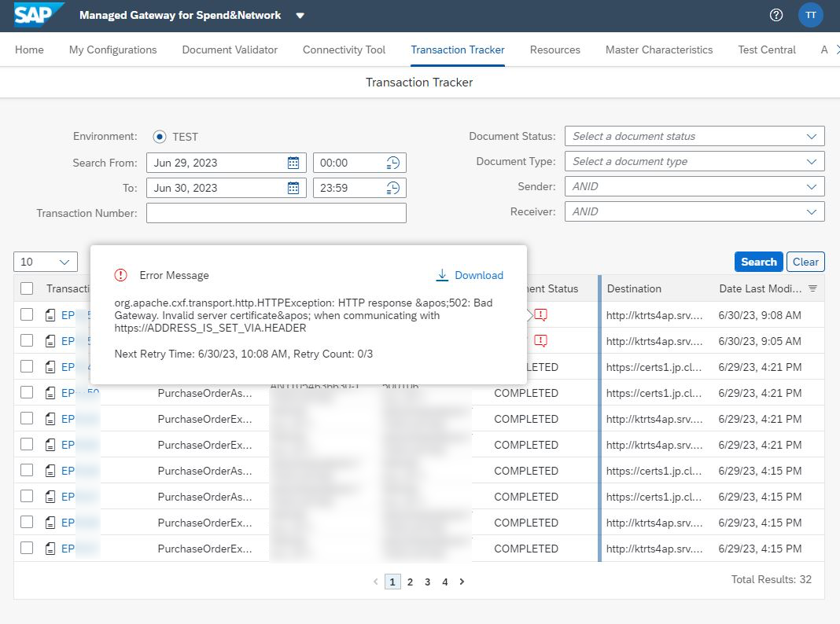Switch to Connectivity Tool tab

(344, 50)
